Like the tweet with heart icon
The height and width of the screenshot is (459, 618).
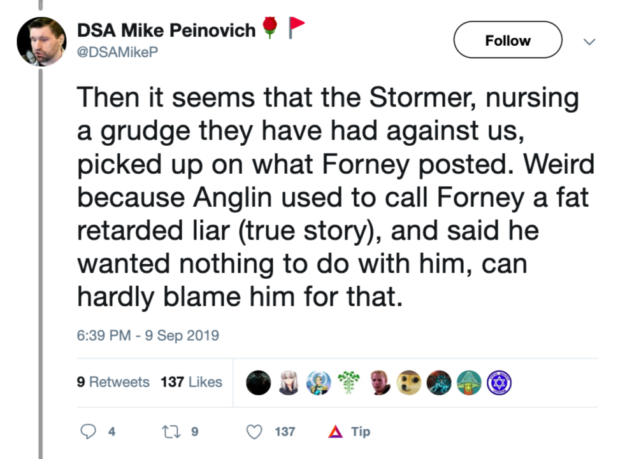pyautogui.click(x=254, y=432)
